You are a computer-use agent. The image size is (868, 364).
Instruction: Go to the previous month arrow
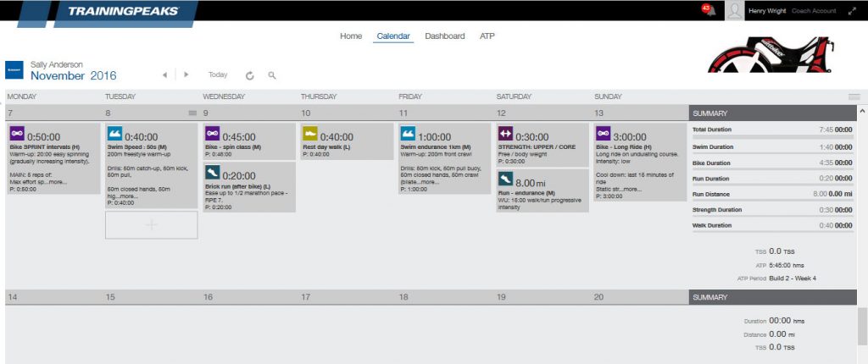pyautogui.click(x=166, y=74)
